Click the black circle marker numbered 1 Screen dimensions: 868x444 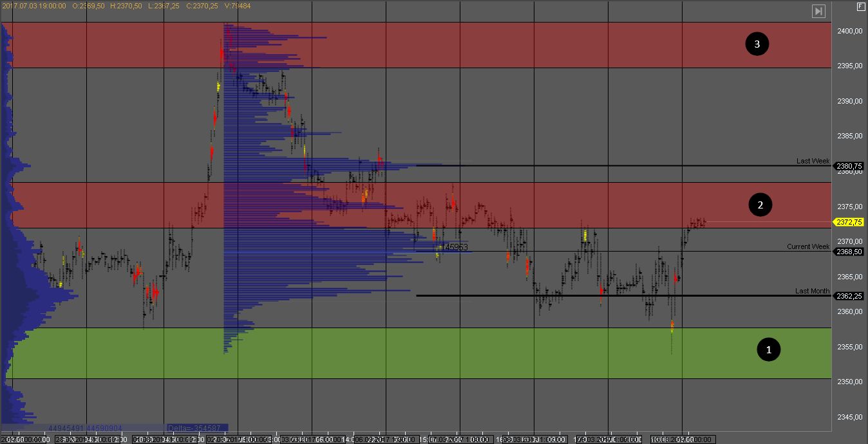coord(768,349)
